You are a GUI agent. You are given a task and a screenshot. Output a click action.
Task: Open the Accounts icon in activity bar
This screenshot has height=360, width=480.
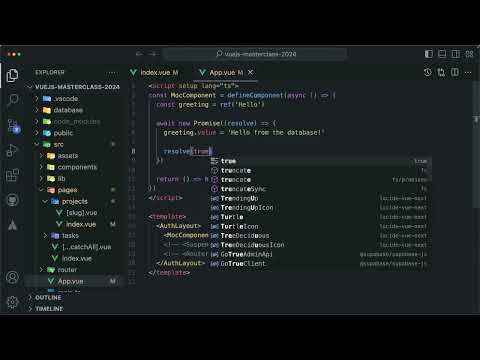click(x=12, y=277)
